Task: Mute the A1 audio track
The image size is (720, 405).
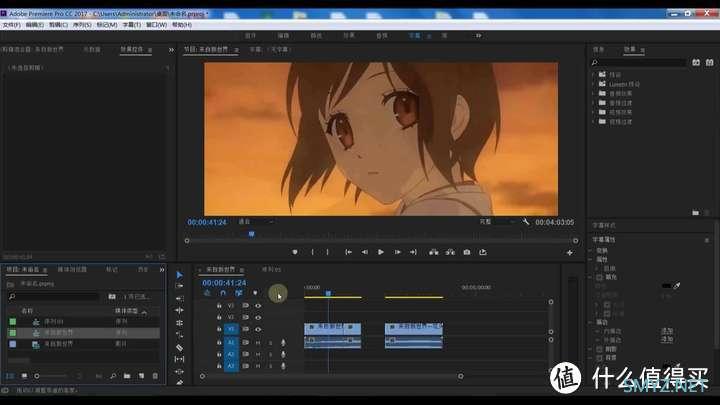Action: 258,343
